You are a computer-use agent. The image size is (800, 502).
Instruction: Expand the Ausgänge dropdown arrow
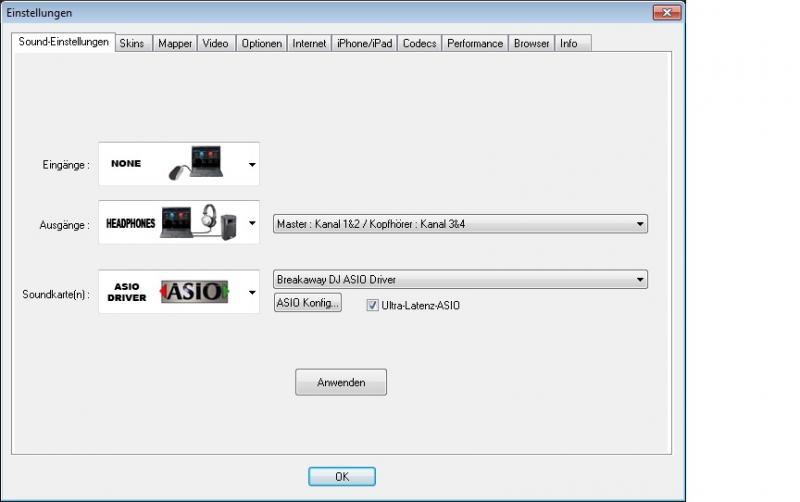click(252, 224)
